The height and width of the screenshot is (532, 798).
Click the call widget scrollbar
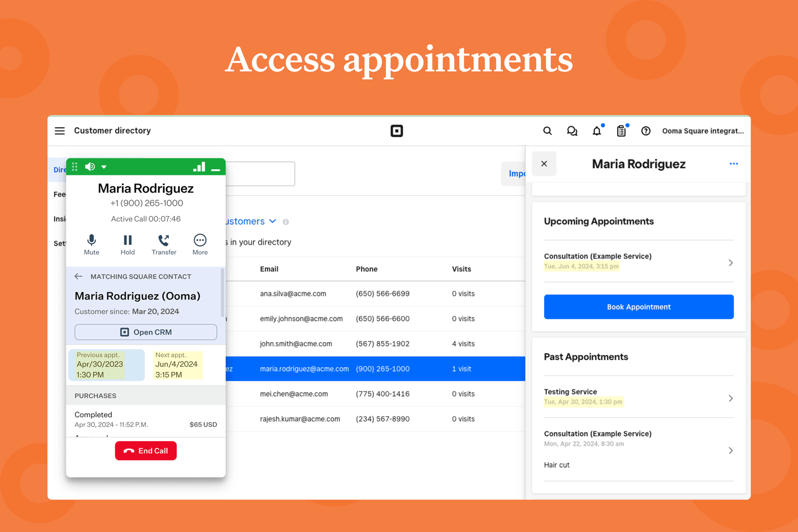point(222,293)
